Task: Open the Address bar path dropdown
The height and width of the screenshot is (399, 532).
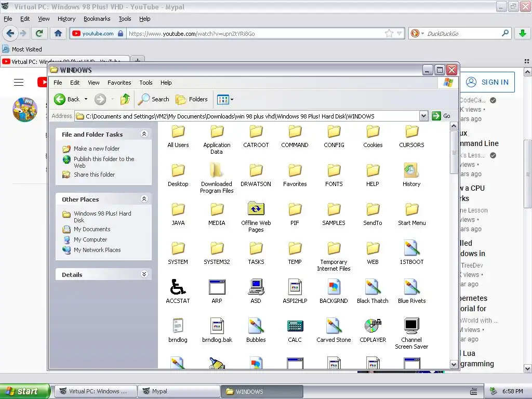Action: pyautogui.click(x=423, y=116)
